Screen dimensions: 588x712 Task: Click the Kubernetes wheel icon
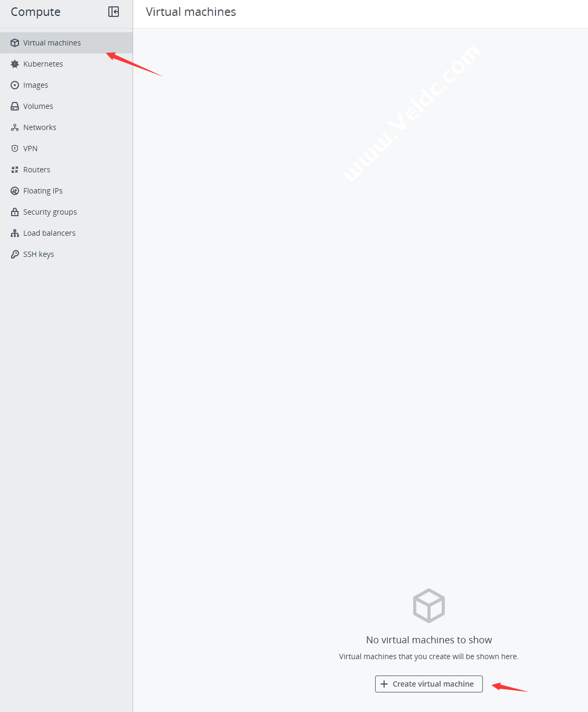click(x=15, y=64)
